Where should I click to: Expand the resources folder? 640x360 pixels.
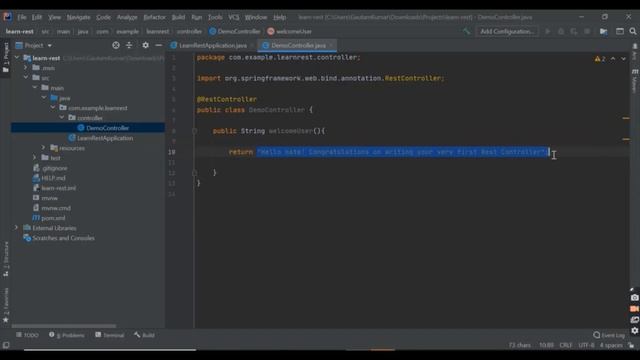44,148
